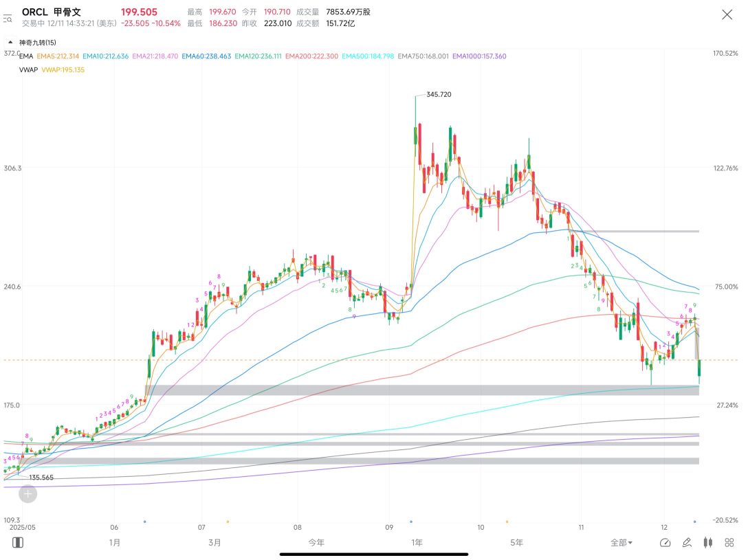Screen dimensions: 748x560
Task: Toggle the side panel layout icon
Action: tap(18, 542)
